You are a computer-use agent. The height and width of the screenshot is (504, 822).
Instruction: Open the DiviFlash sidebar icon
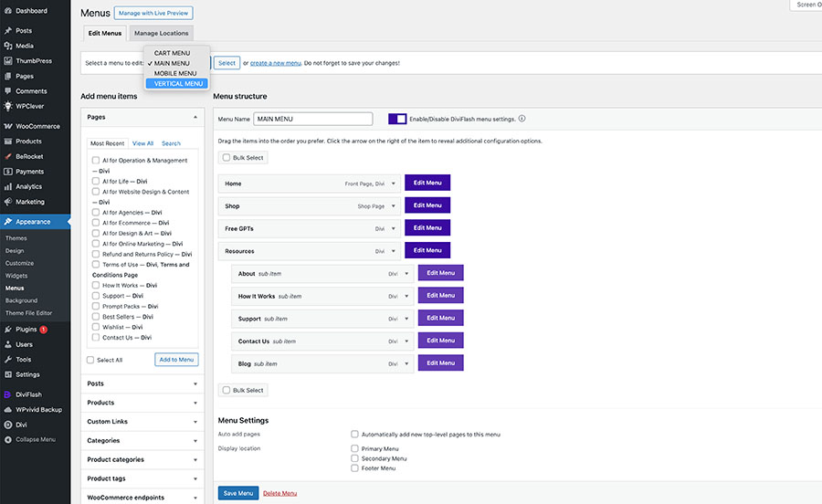[x=8, y=394]
